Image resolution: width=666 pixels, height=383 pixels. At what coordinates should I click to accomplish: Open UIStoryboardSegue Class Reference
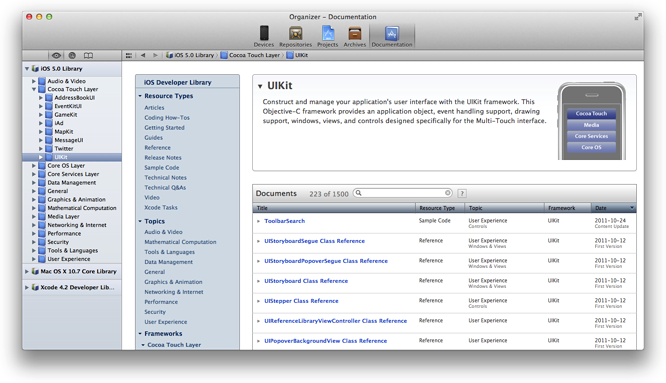(314, 241)
